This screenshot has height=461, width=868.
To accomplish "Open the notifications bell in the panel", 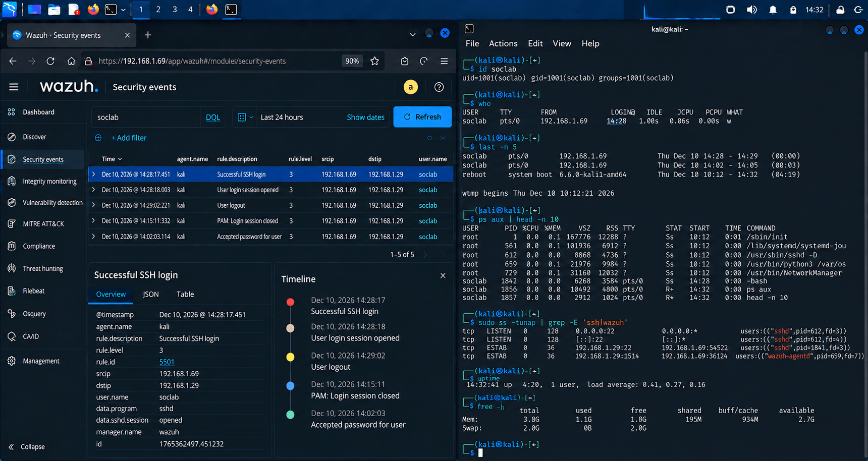I will pyautogui.click(x=773, y=10).
